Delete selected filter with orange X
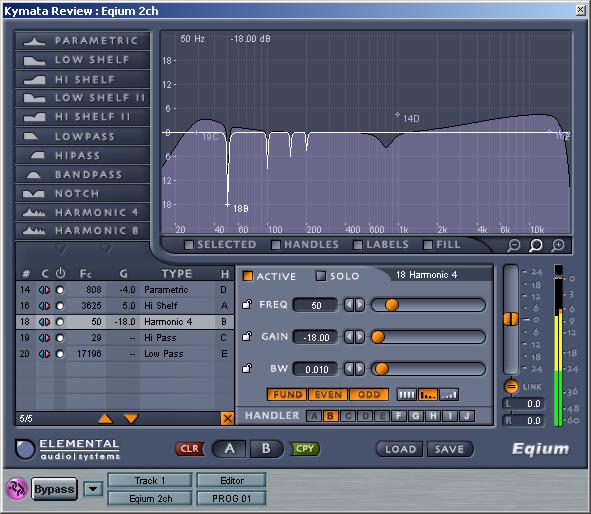The height and width of the screenshot is (514, 591). [x=227, y=418]
